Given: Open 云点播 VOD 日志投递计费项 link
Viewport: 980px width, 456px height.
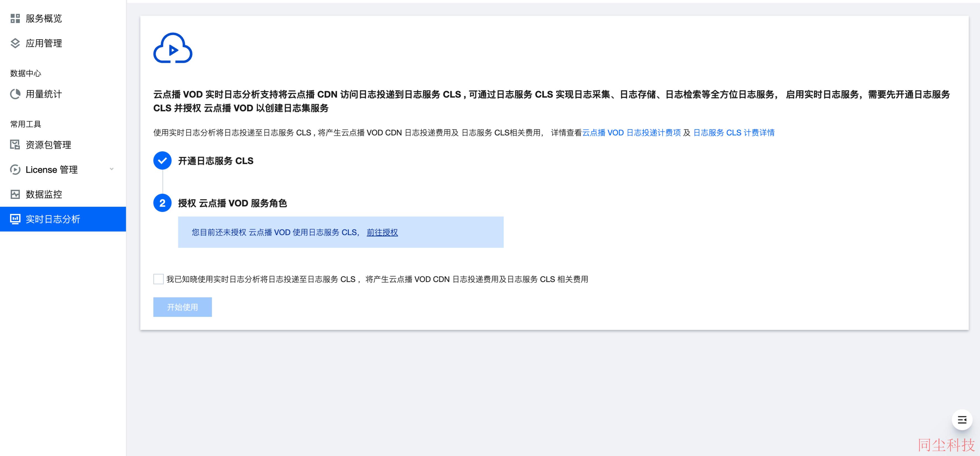Looking at the screenshot, I should tap(632, 133).
